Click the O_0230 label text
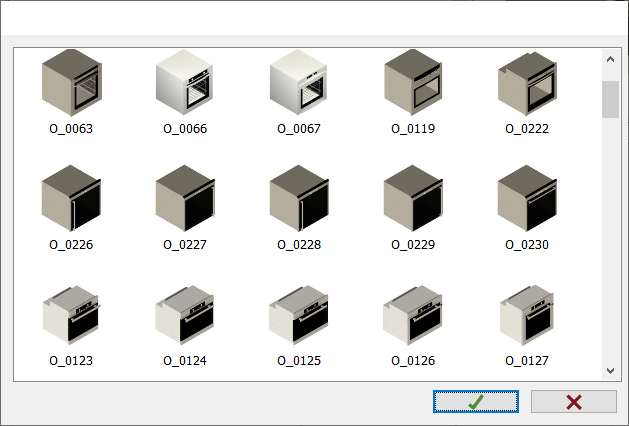 coord(527,245)
